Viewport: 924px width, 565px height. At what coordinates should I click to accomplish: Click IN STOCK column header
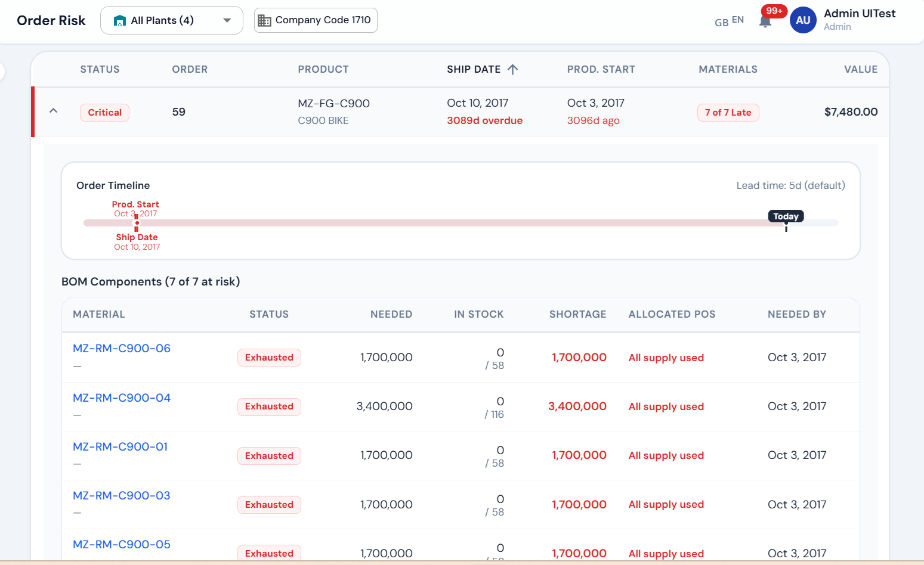click(x=478, y=314)
